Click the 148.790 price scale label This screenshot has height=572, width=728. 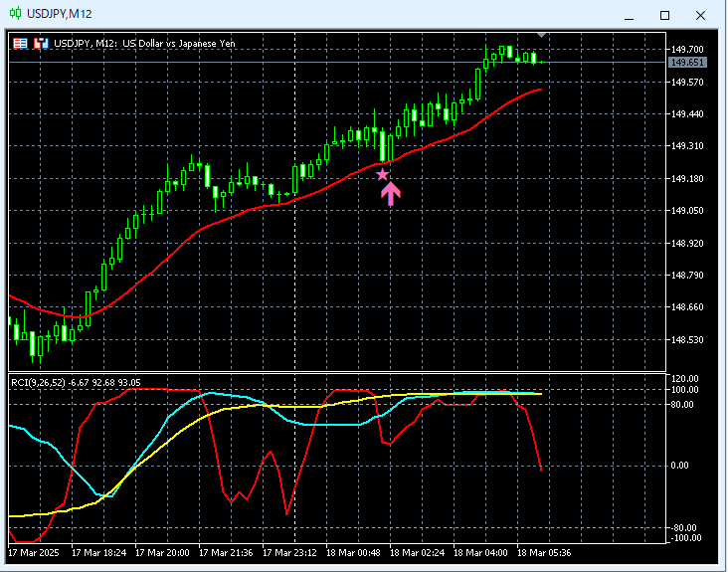point(687,276)
